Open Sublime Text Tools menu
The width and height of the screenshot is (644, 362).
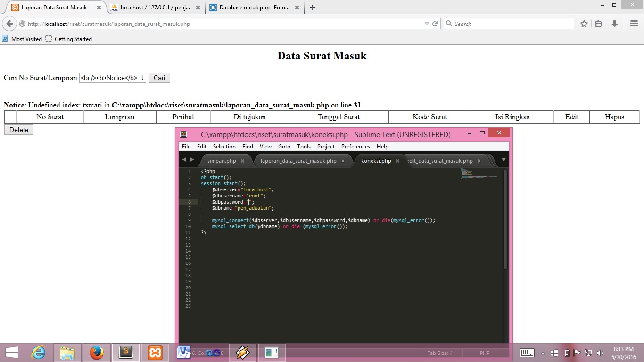304,147
